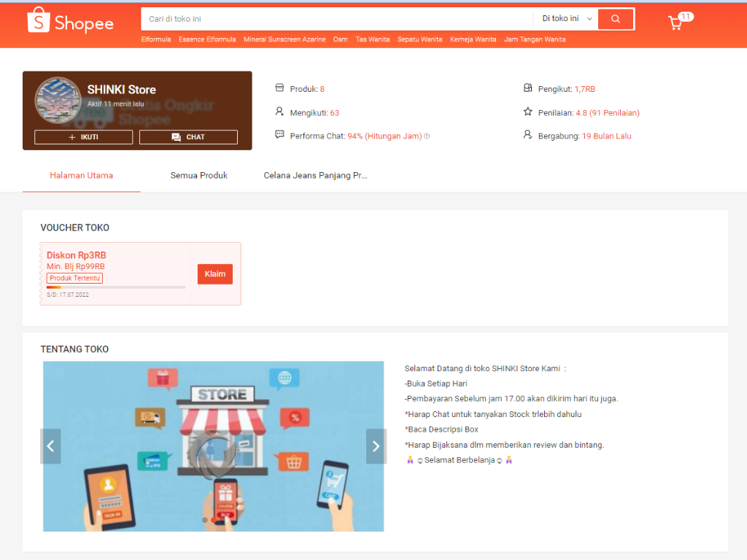747x560 pixels.
Task: Click the Jam Tangan Wanita suggestion link
Action: [535, 39]
